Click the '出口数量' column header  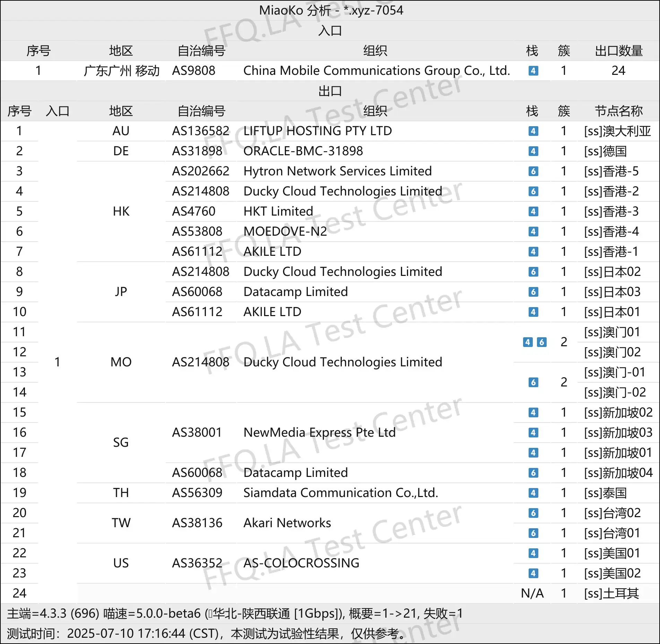click(x=619, y=51)
